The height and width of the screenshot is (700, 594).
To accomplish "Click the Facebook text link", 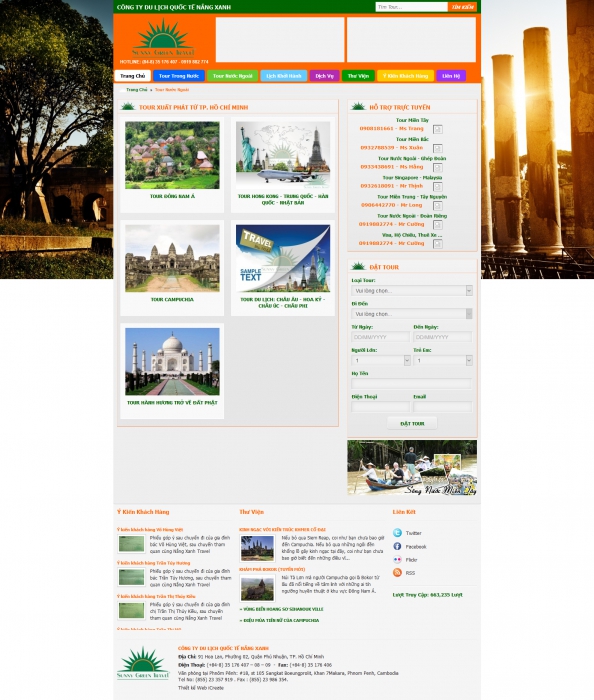I will 416,546.
